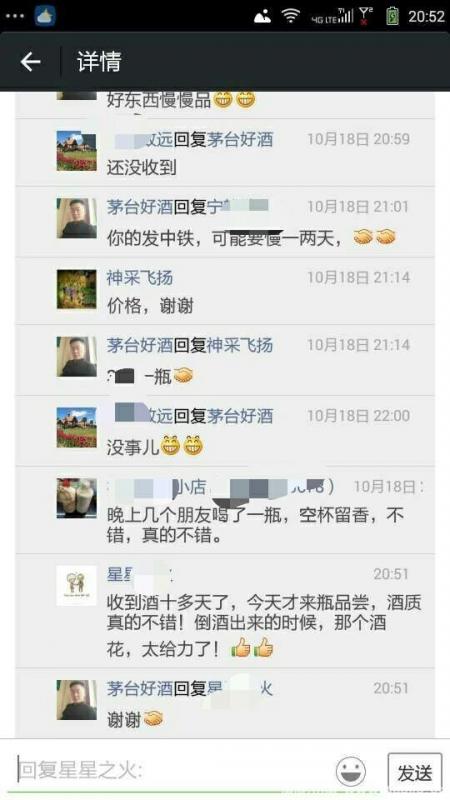Viewport: 450px width, 800px height.
Task: Open the notification app icon in status bar
Action: [45, 16]
